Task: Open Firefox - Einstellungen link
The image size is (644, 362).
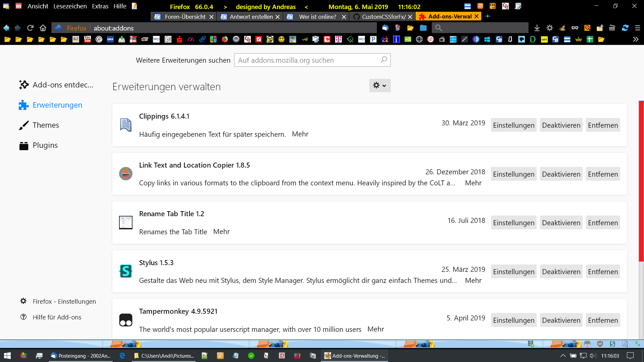Action: tap(64, 301)
